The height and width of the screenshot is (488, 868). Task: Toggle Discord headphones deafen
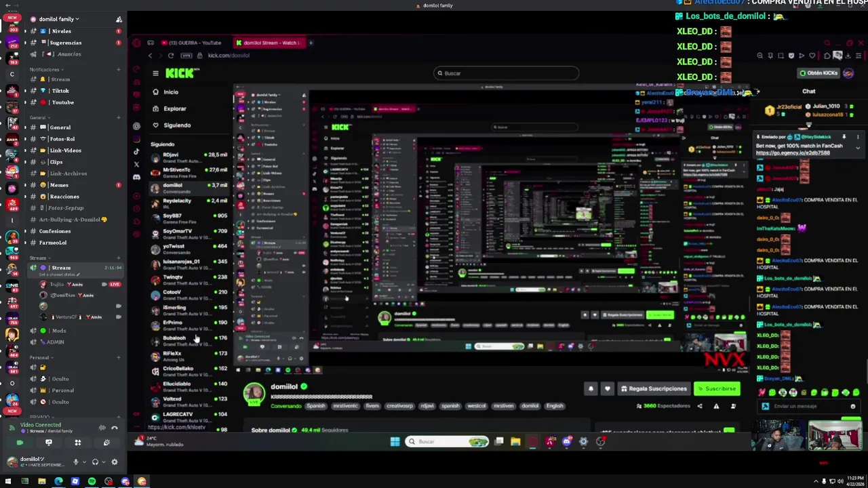[95, 462]
